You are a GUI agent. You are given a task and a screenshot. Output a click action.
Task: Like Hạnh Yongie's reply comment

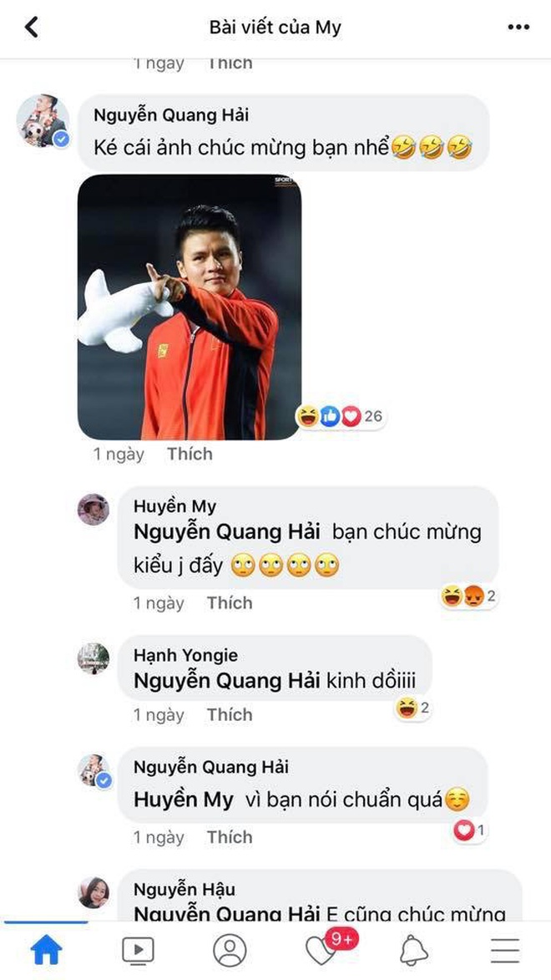pos(230,714)
